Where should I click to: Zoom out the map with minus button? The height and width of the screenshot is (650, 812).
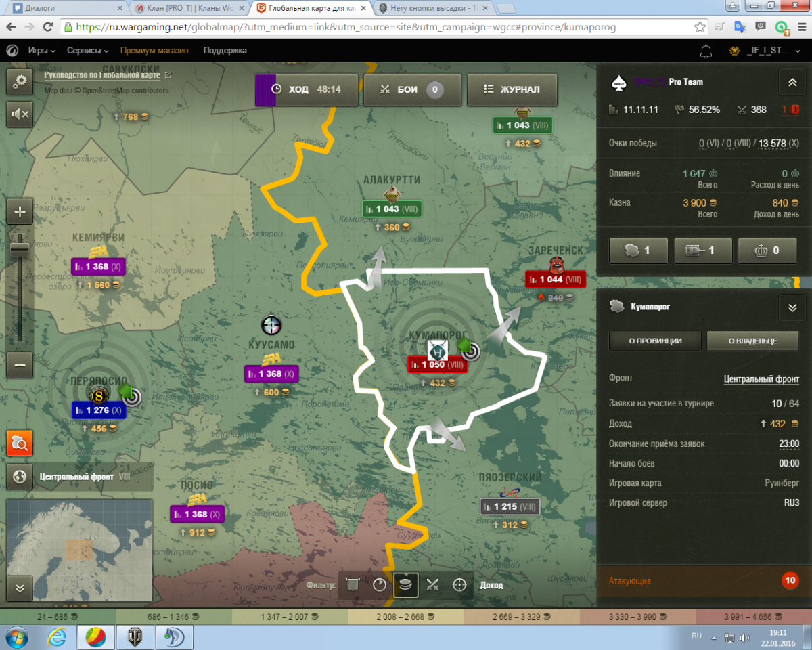coord(20,366)
